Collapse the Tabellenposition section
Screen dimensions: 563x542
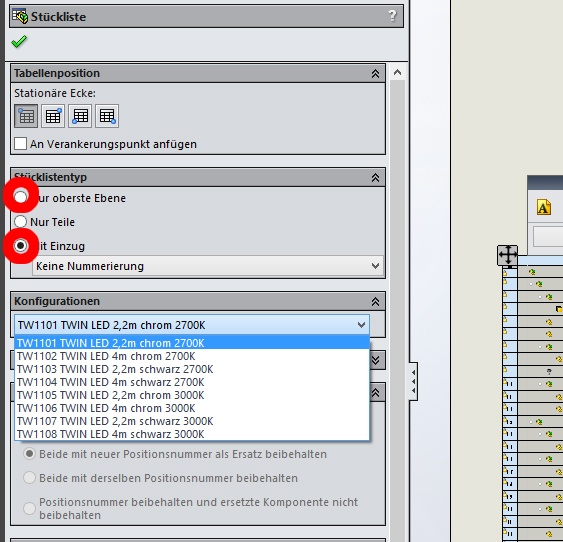[x=375, y=74]
